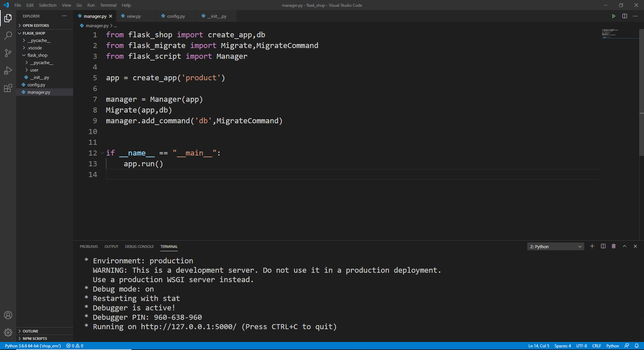The height and width of the screenshot is (350, 644).
Task: Go to line via 'Ln 14, Col 5'
Action: click(x=539, y=346)
